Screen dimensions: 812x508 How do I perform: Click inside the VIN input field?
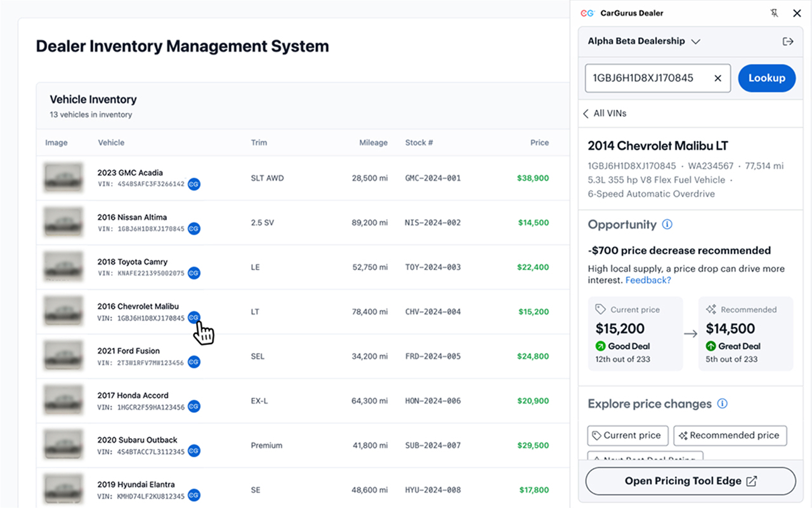647,78
